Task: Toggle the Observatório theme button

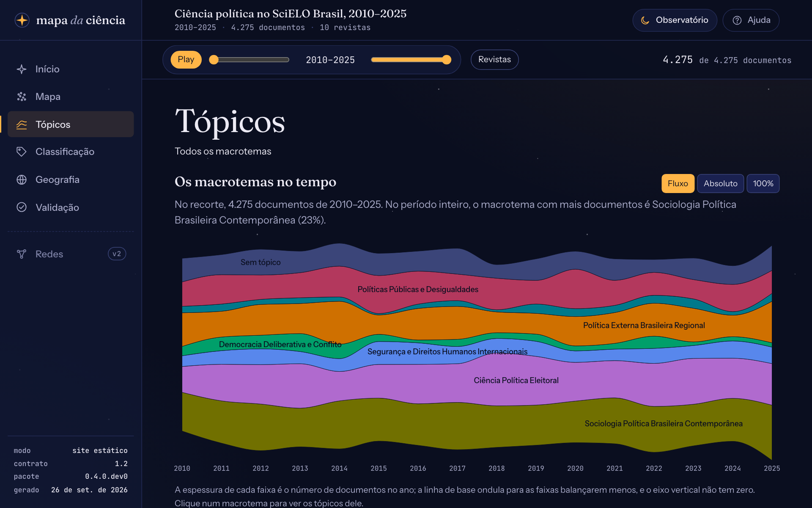Action: point(675,20)
